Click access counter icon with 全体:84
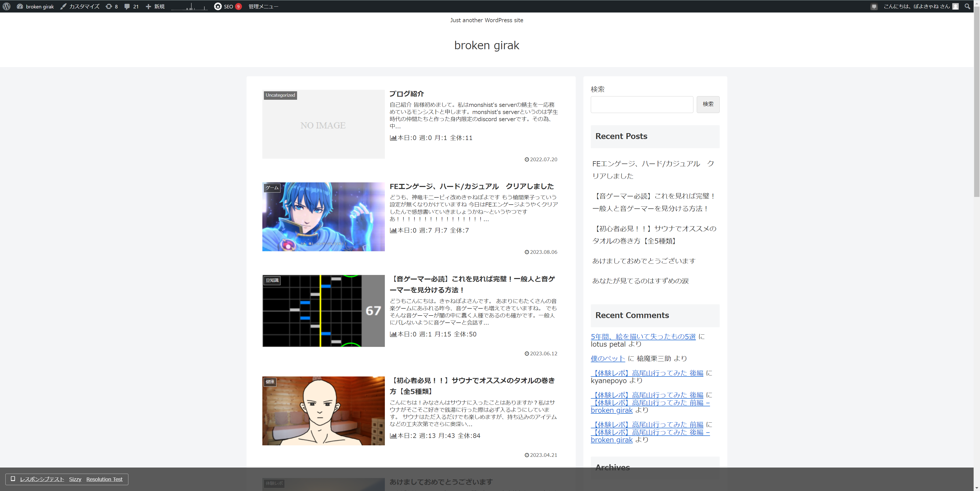 393,436
